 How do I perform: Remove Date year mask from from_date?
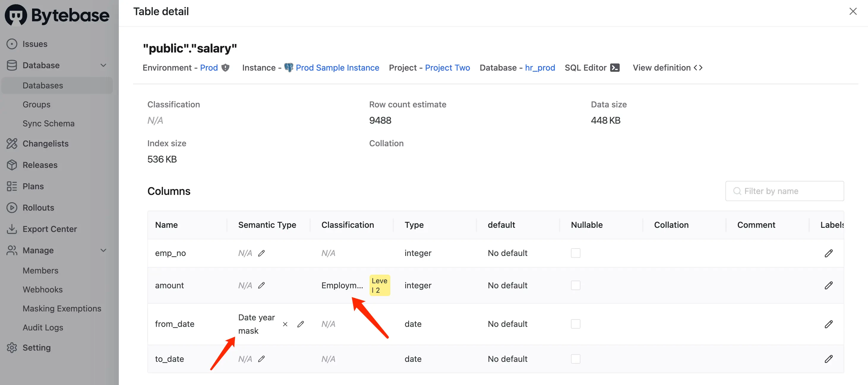[285, 324]
